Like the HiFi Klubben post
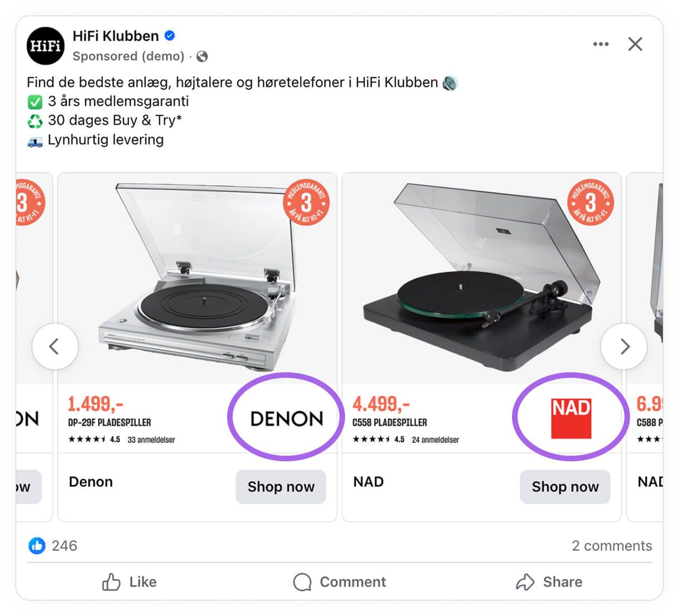Image resolution: width=679 pixels, height=616 pixels. [x=129, y=582]
